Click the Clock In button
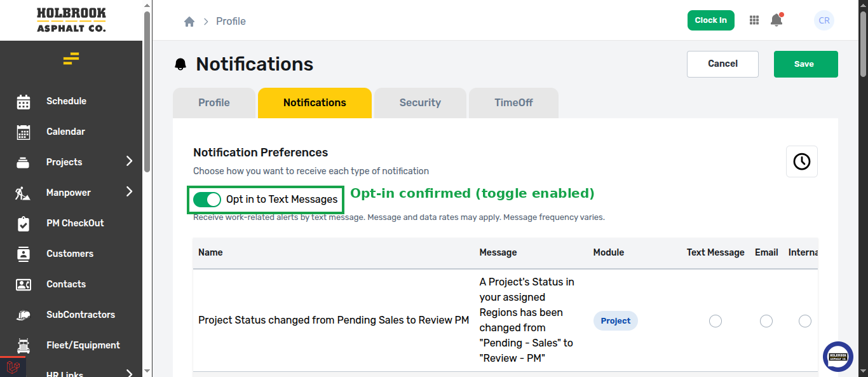Image resolution: width=868 pixels, height=377 pixels. [710, 20]
